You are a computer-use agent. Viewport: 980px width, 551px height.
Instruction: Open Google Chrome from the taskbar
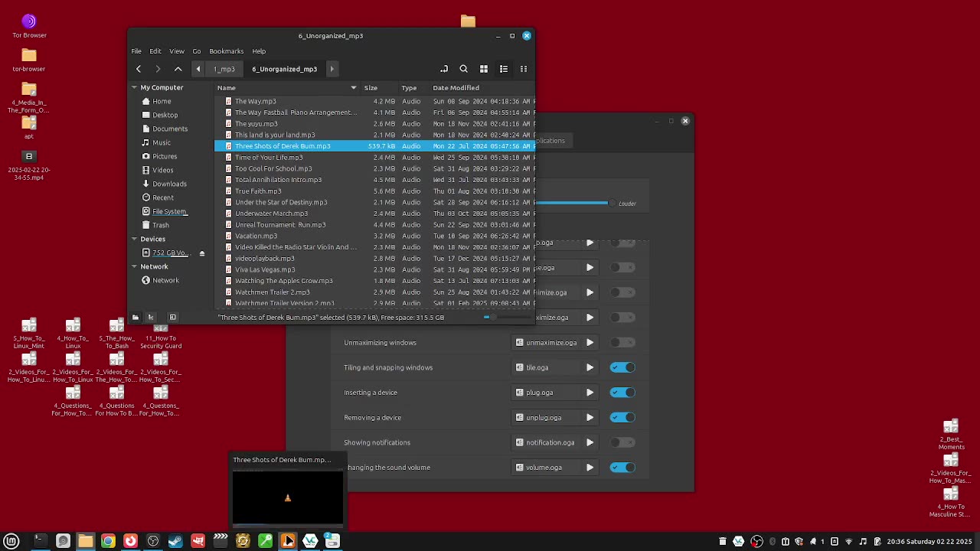(108, 541)
